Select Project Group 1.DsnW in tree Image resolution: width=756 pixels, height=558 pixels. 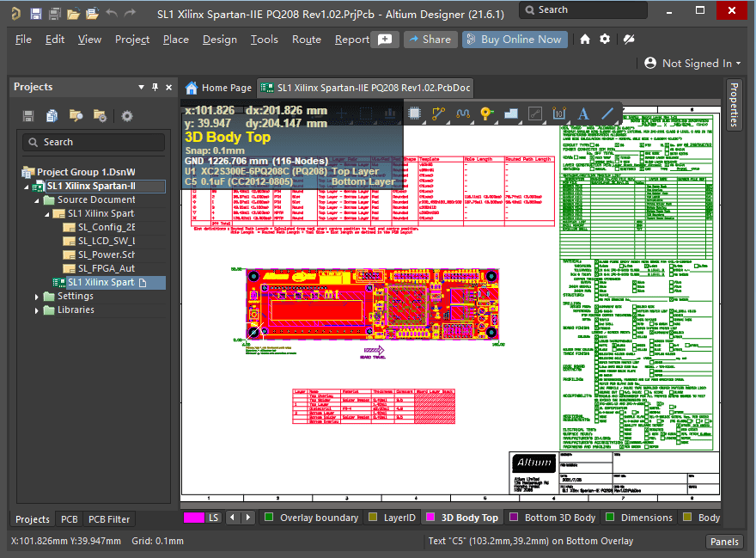point(86,172)
